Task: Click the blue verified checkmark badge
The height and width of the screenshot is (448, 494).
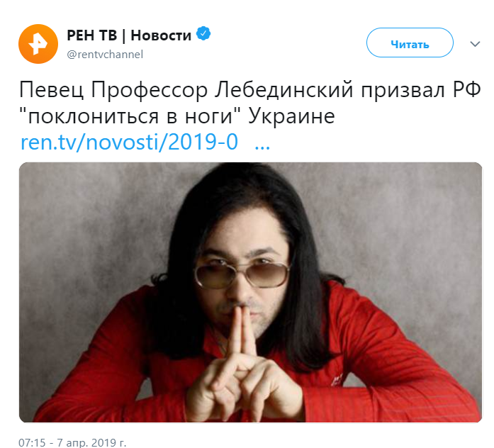Action: (203, 33)
